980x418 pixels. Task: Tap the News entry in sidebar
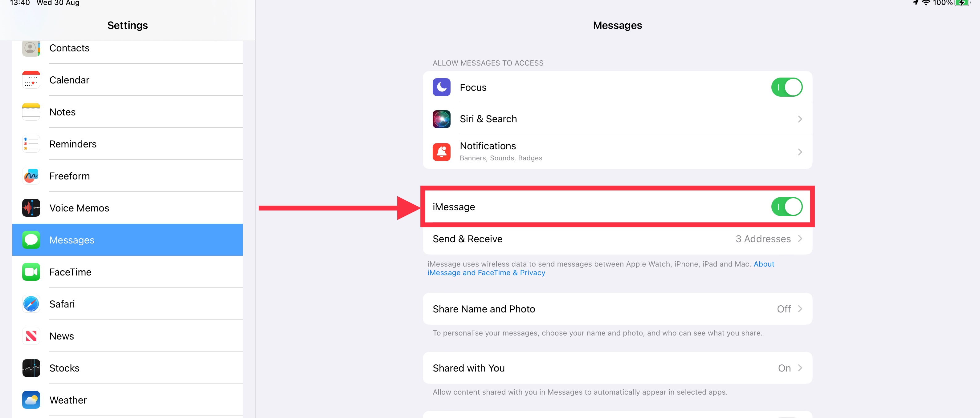coord(62,336)
